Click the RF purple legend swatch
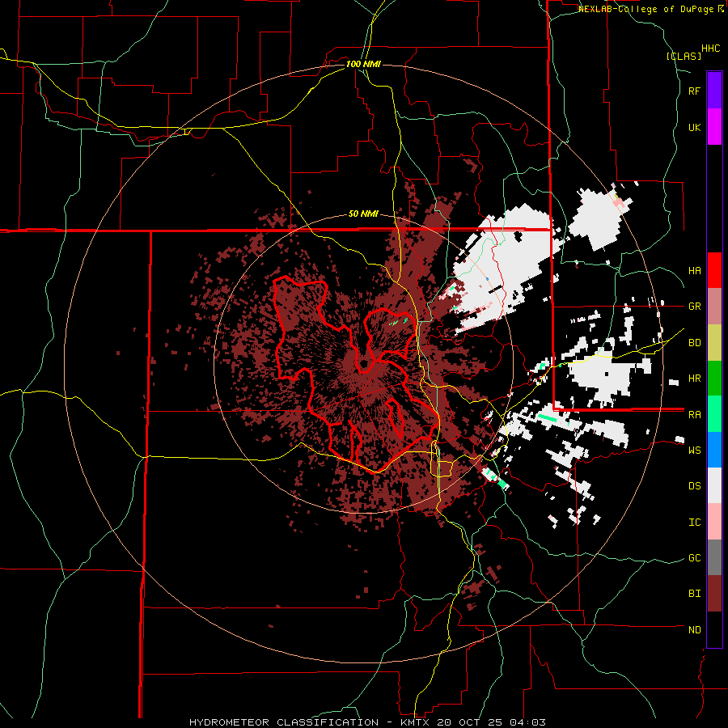This screenshot has width=728, height=728. (714, 91)
